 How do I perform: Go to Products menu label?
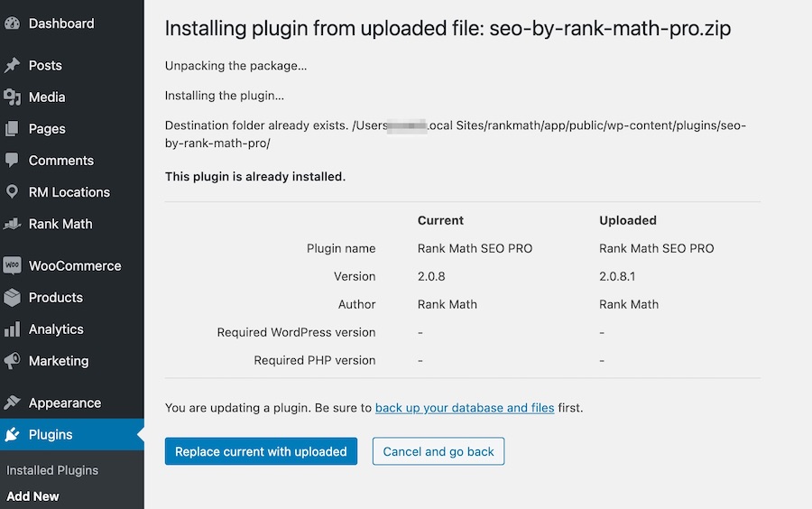55,297
